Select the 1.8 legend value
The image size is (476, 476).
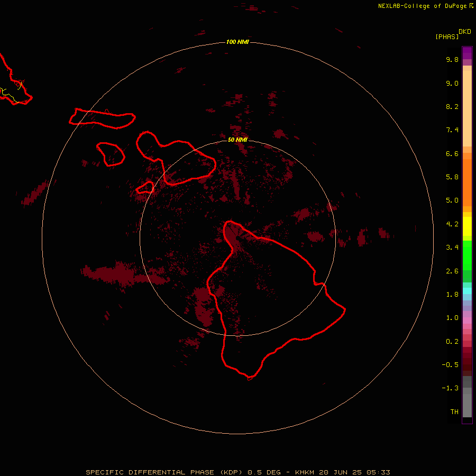(452, 295)
